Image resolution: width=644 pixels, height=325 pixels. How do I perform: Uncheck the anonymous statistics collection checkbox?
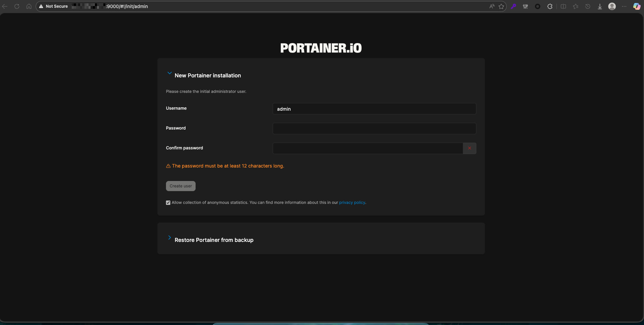[x=168, y=203]
